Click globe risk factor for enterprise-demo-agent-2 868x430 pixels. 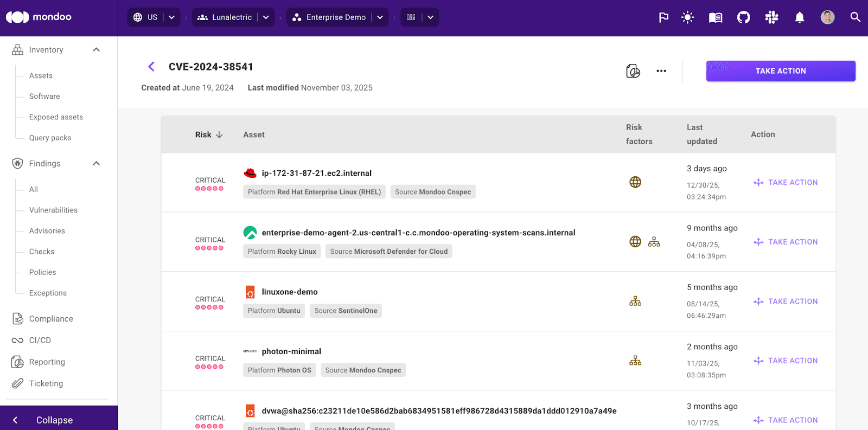635,242
